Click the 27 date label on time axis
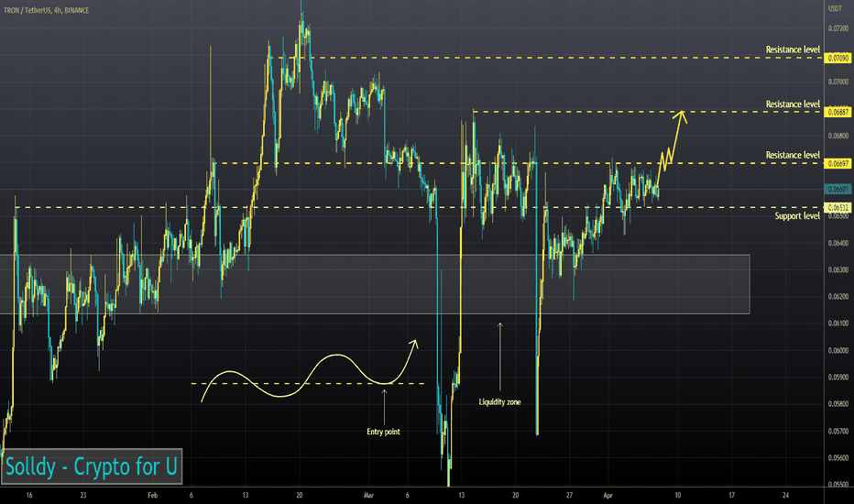The image size is (854, 504). tap(569, 495)
